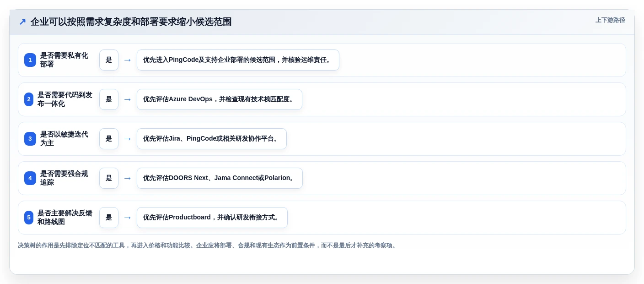Click the diagonal arrow icon beside the title
The width and height of the screenshot is (644, 284).
(22, 22)
